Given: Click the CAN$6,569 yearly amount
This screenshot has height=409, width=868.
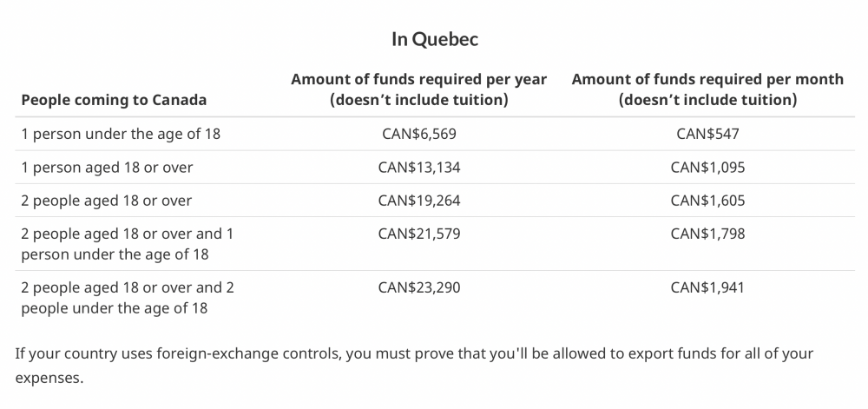Looking at the screenshot, I should (x=419, y=134).
